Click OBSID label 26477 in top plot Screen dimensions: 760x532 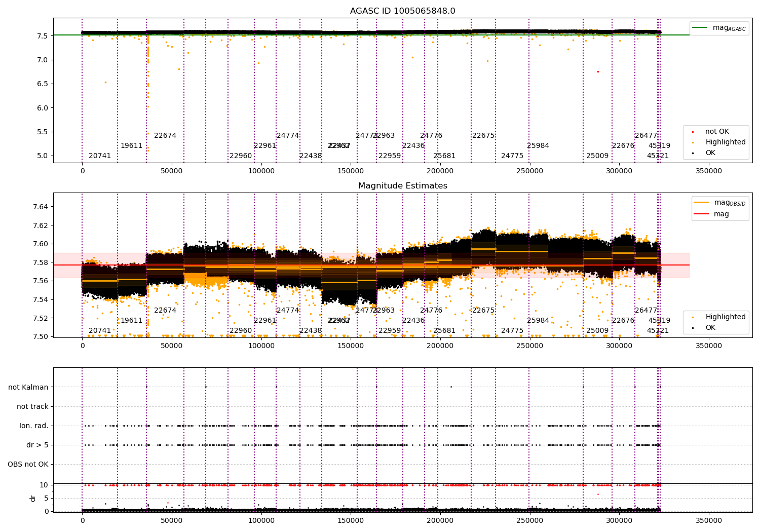pyautogui.click(x=646, y=136)
